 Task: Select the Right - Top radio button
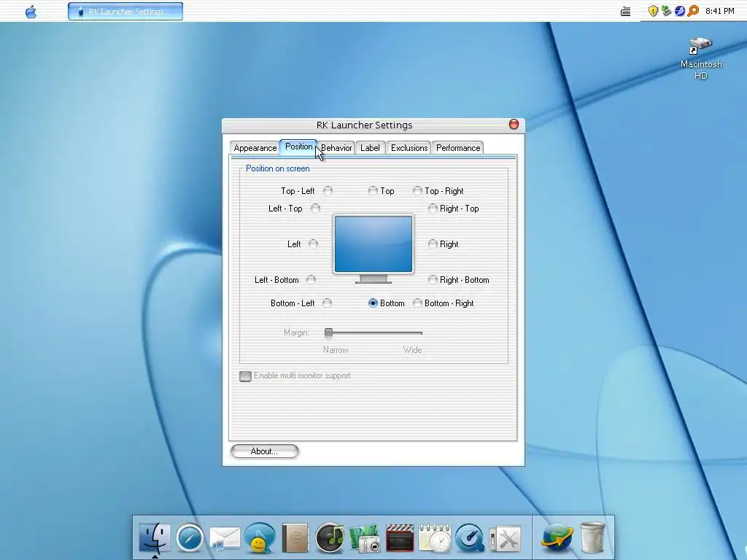[433, 209]
